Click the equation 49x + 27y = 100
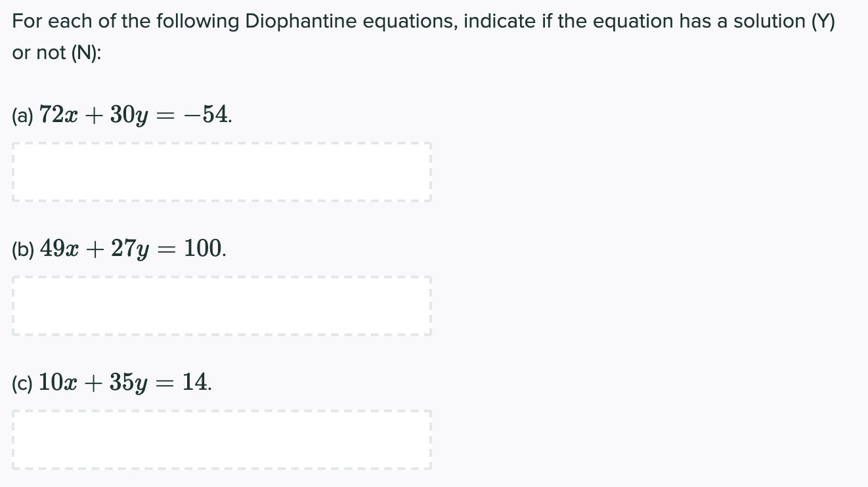868x487 pixels. tap(131, 248)
